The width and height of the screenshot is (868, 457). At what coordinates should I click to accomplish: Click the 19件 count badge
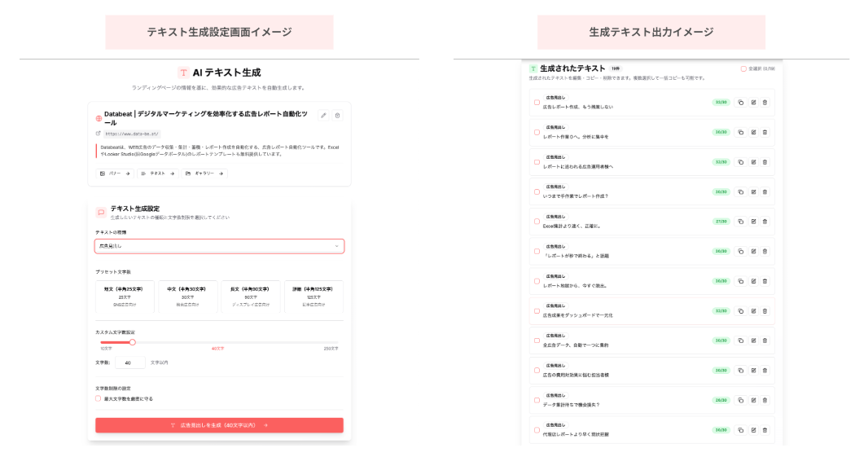click(616, 68)
